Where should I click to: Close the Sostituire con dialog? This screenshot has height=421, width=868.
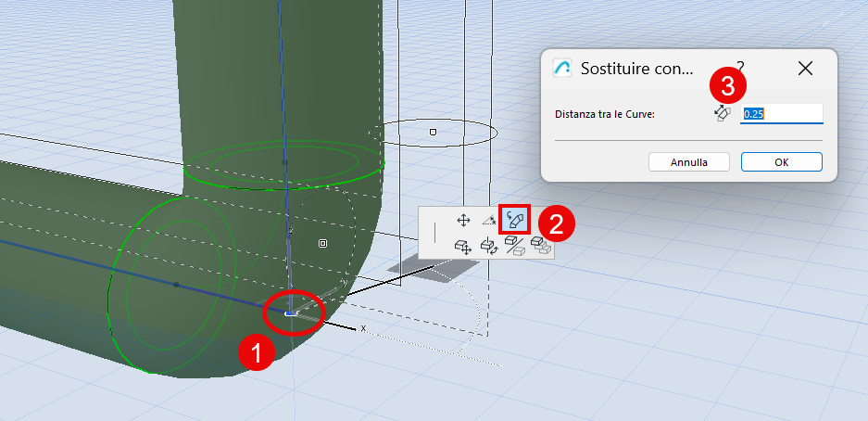(x=805, y=68)
